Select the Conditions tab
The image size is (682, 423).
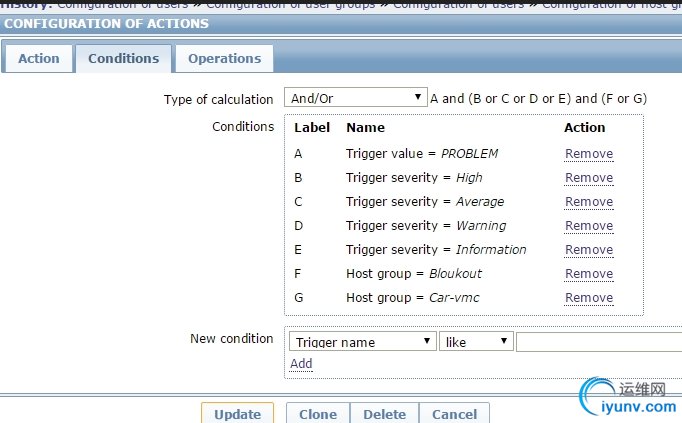(124, 59)
